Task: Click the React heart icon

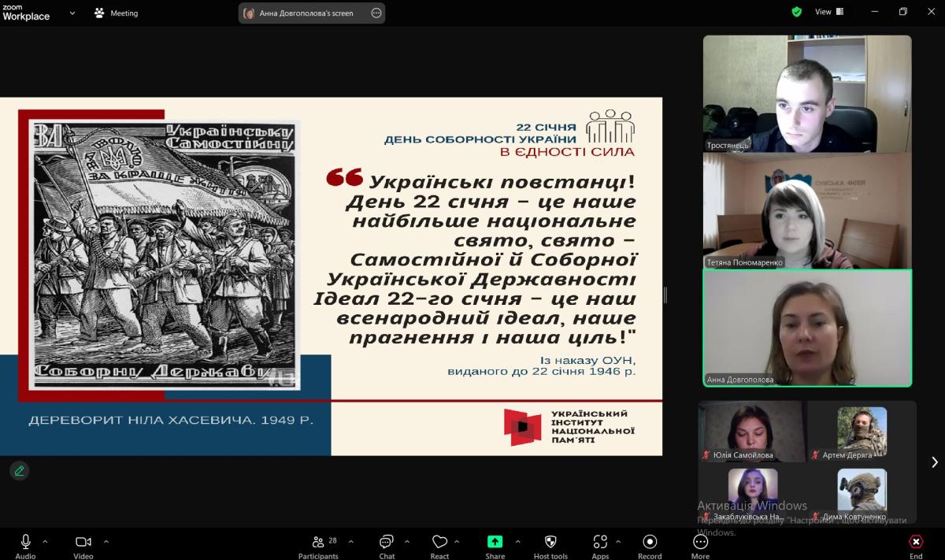Action: [x=439, y=543]
